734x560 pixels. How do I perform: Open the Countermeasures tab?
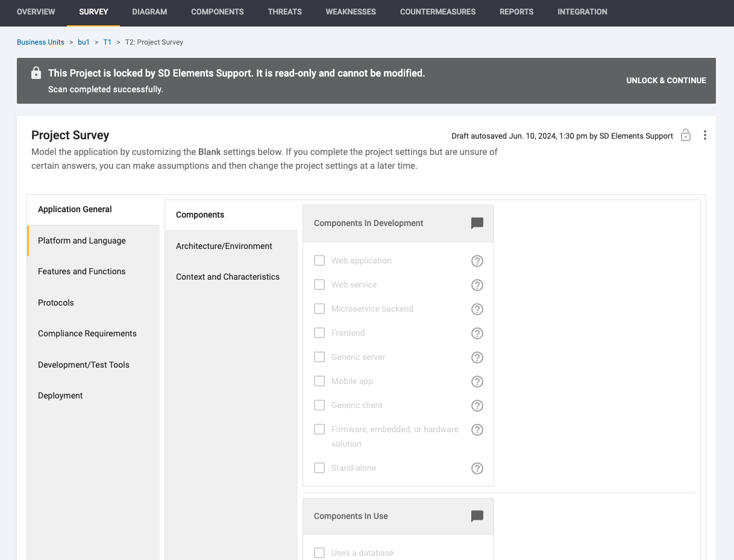point(438,11)
